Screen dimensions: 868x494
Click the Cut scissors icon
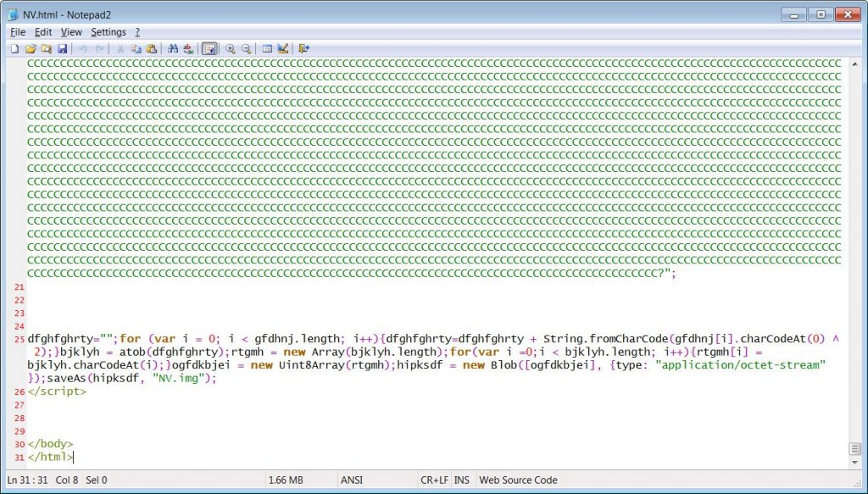click(x=120, y=48)
